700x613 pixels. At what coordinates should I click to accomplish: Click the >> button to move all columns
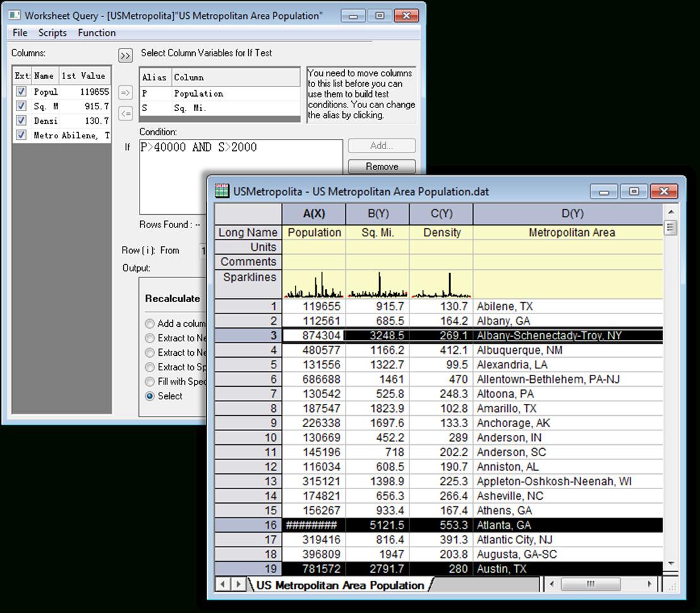pos(125,56)
